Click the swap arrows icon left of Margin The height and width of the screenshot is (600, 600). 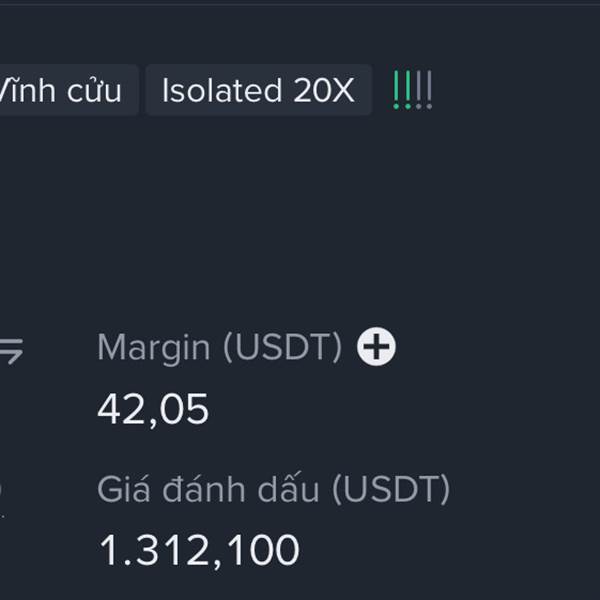pos(11,350)
